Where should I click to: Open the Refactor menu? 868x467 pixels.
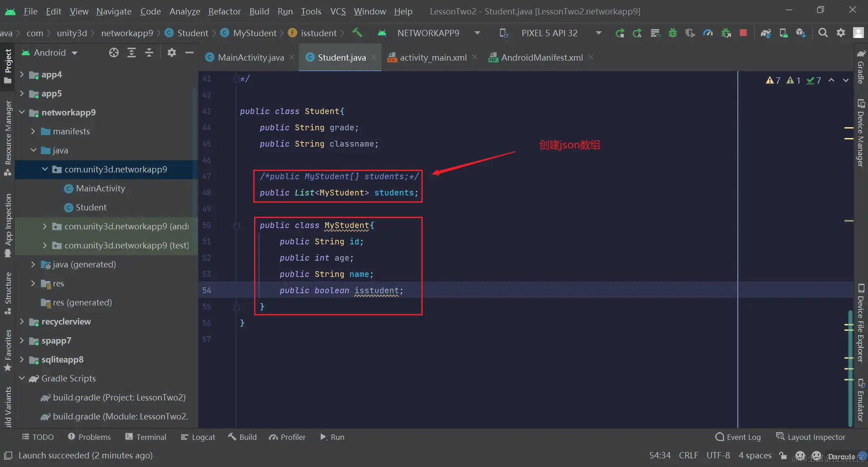coord(224,11)
